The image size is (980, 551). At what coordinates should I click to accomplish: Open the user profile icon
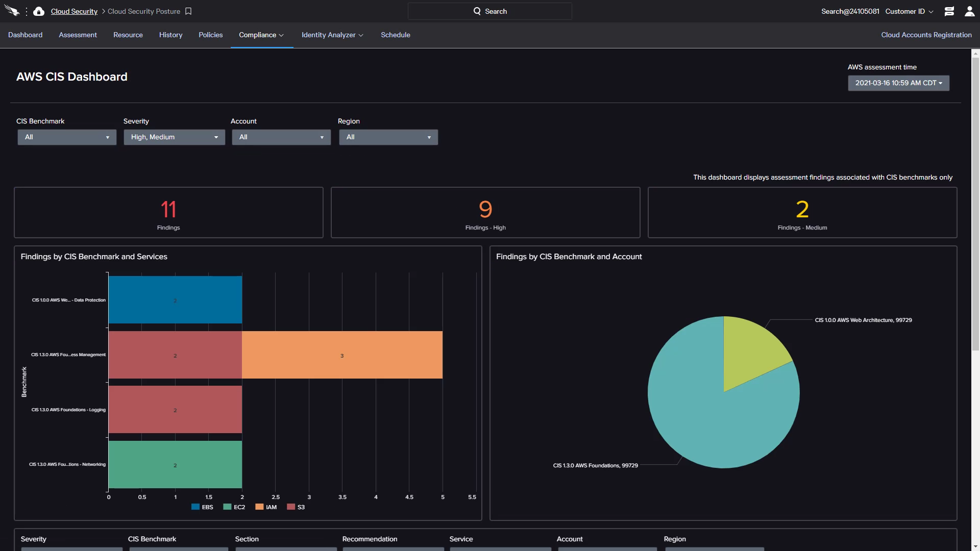pyautogui.click(x=969, y=11)
